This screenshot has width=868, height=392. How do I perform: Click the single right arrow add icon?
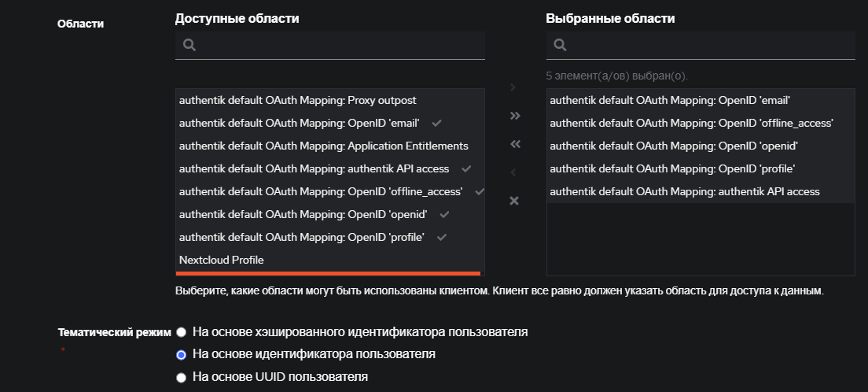point(514,87)
